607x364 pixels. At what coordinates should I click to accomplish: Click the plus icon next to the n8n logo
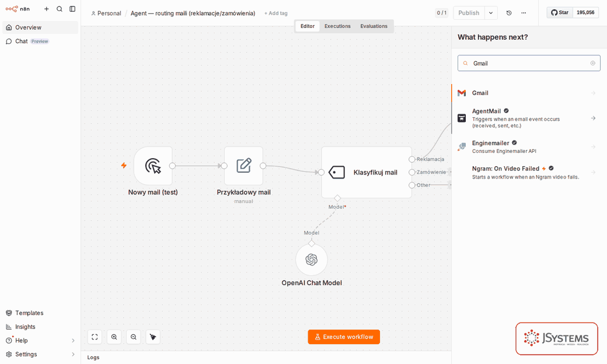click(47, 9)
